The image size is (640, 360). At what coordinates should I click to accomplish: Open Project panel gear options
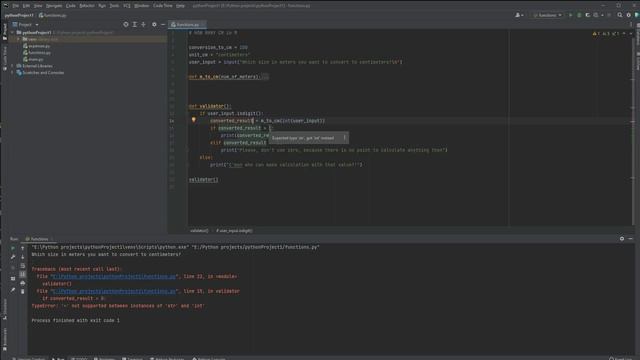tap(154, 24)
